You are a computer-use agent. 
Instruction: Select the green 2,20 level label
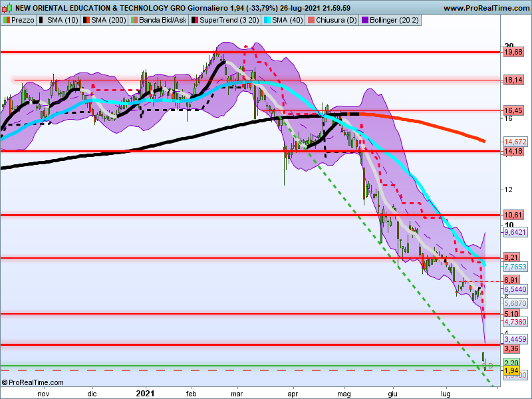tap(511, 362)
